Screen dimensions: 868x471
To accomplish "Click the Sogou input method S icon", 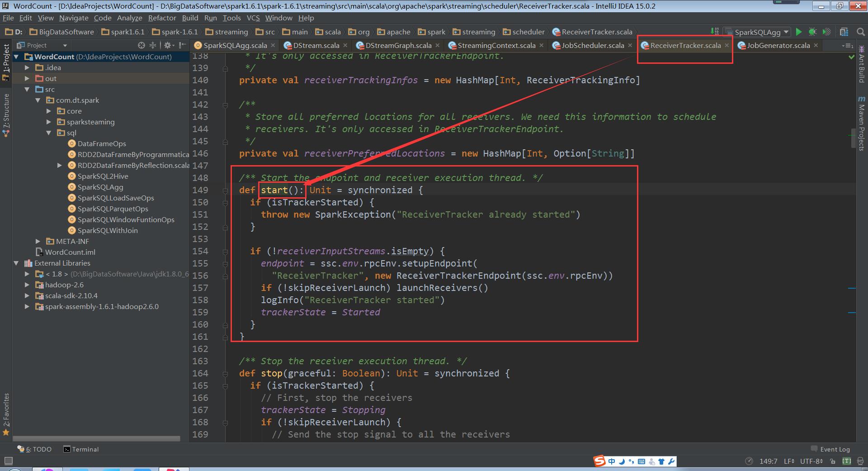I will [x=599, y=461].
